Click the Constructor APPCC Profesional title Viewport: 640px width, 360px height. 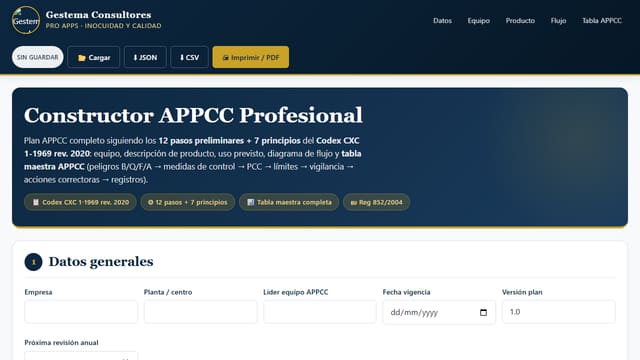(x=193, y=115)
